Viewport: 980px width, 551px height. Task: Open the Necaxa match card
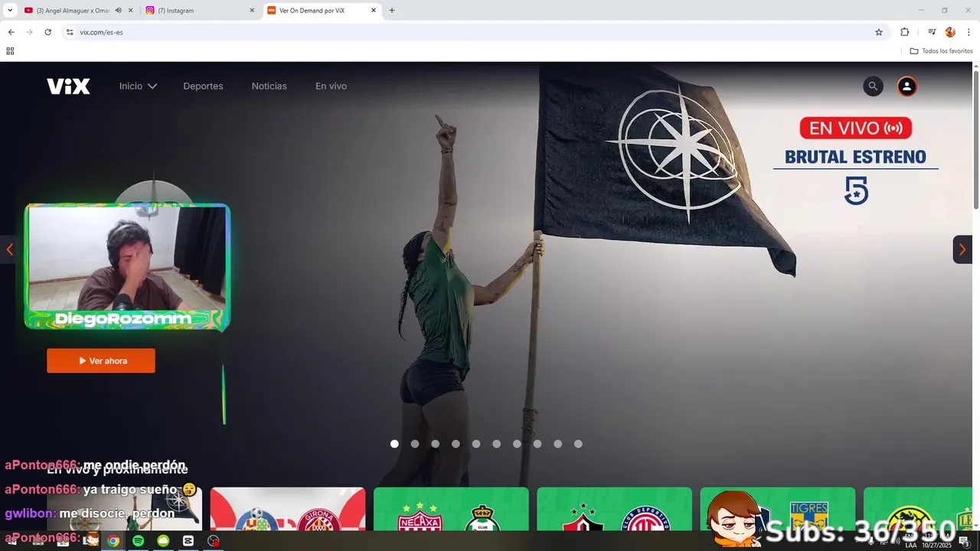451,510
